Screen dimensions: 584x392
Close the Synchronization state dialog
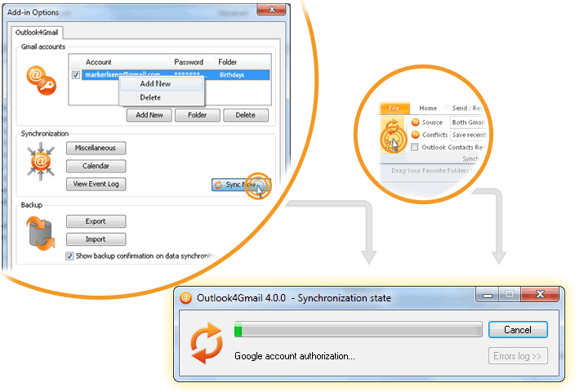[x=540, y=295]
